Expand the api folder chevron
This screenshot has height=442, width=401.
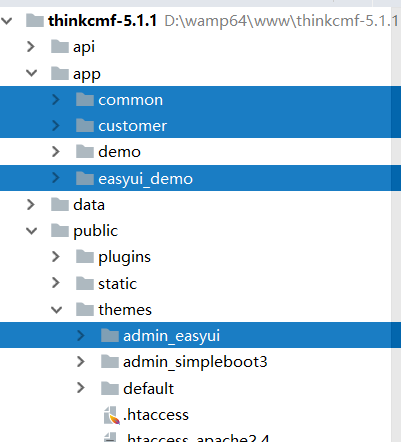pos(31,47)
